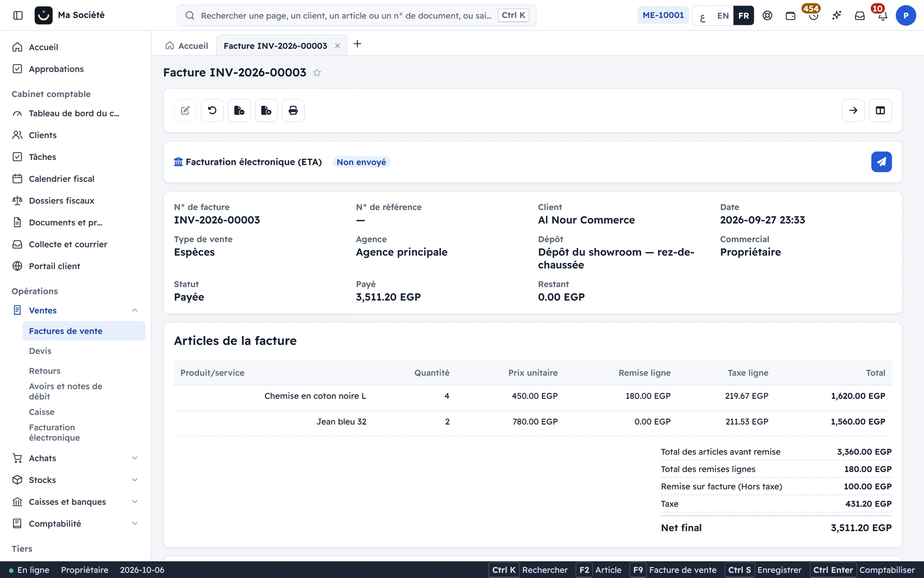Image resolution: width=924 pixels, height=578 pixels.
Task: Click the global search field
Action: pos(357,15)
